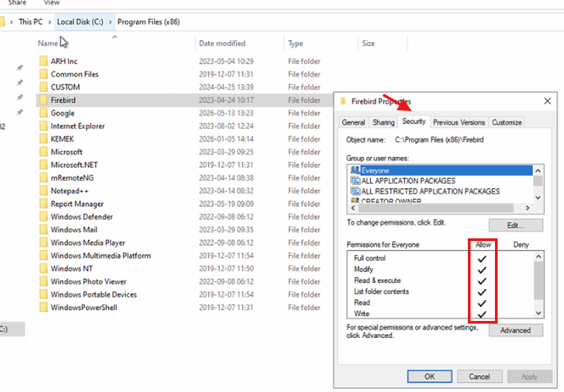The width and height of the screenshot is (564, 392).
Task: Click This PC in the address breadcrumb
Action: coord(30,22)
